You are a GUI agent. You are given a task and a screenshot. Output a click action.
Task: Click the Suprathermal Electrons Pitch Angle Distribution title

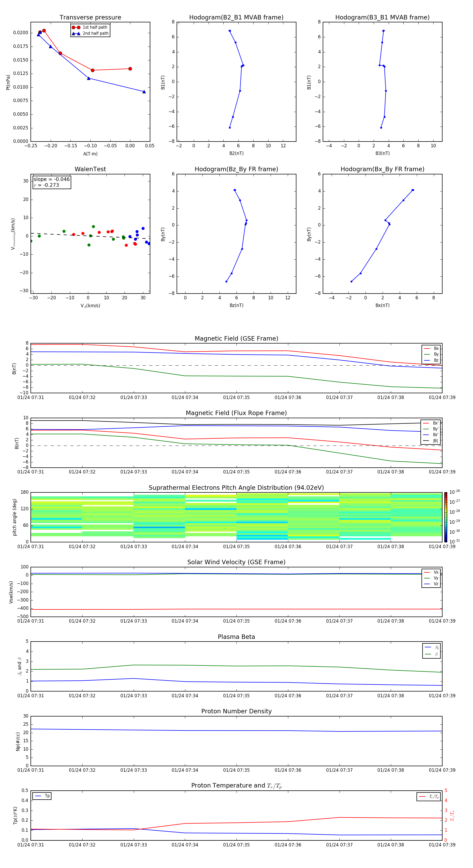point(236,488)
